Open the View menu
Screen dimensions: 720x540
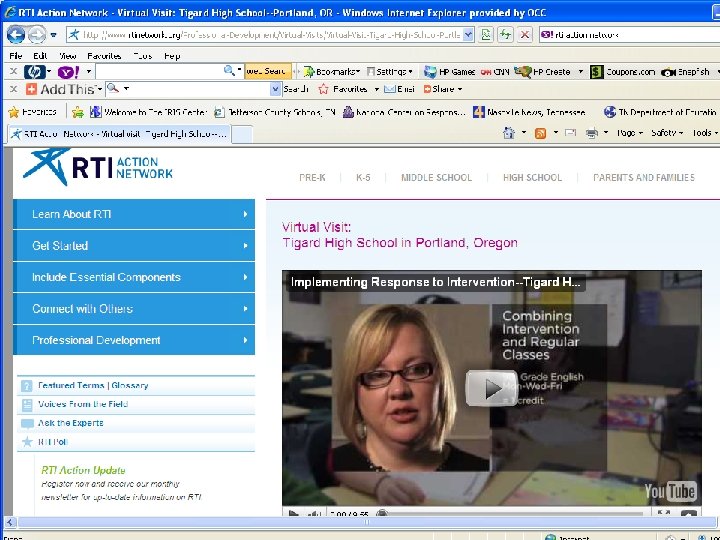click(x=68, y=56)
